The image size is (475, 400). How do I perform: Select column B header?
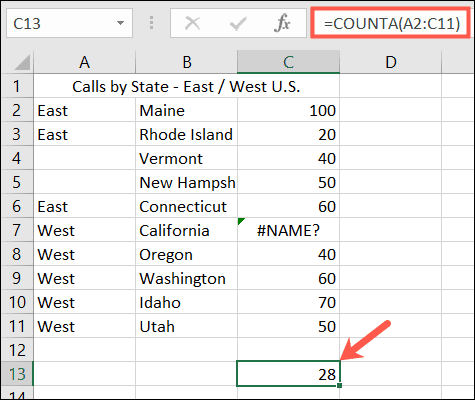(187, 62)
